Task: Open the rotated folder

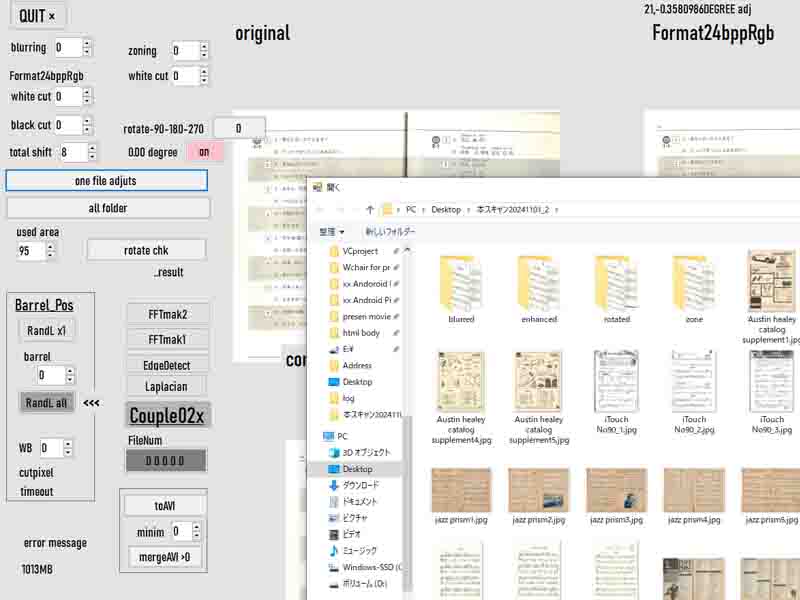Action: (617, 283)
